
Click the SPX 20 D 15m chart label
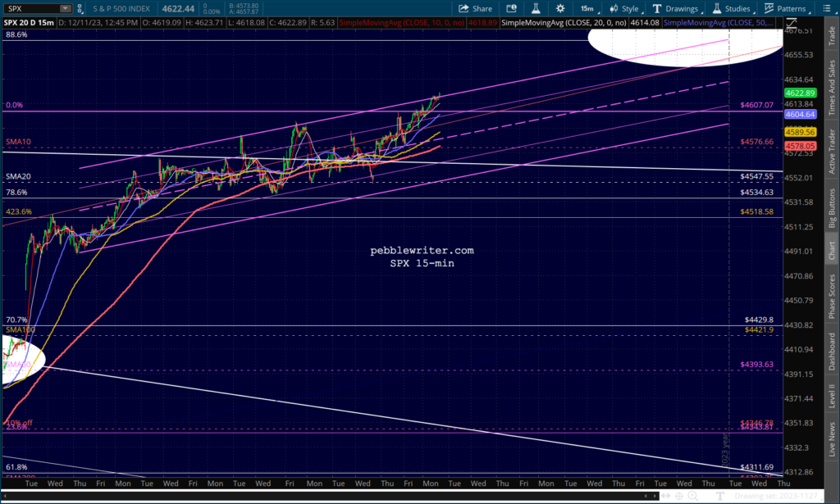(x=29, y=22)
